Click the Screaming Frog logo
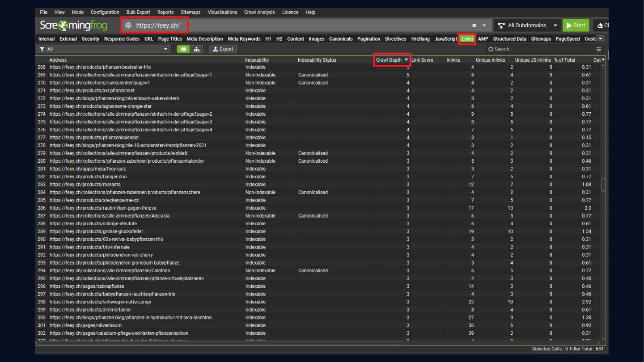The image size is (644, 362). 73,25
